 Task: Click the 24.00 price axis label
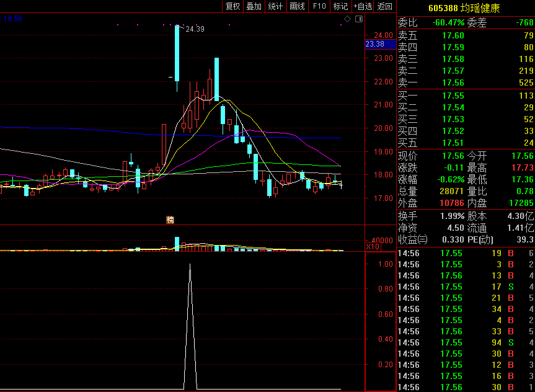[384, 35]
